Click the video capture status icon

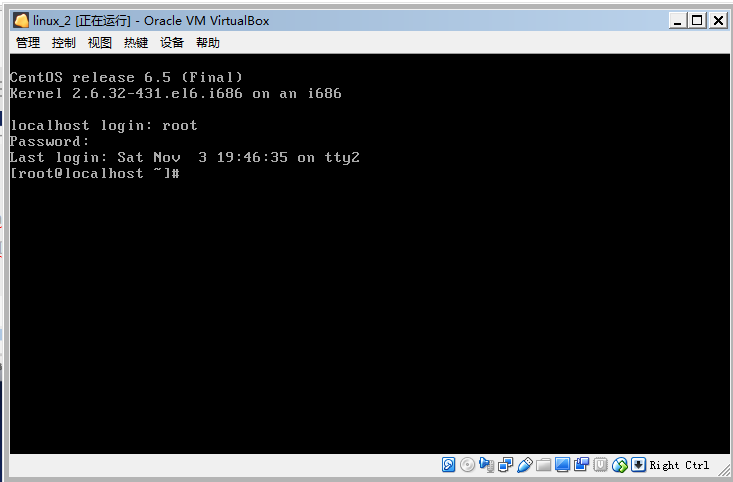click(x=582, y=465)
